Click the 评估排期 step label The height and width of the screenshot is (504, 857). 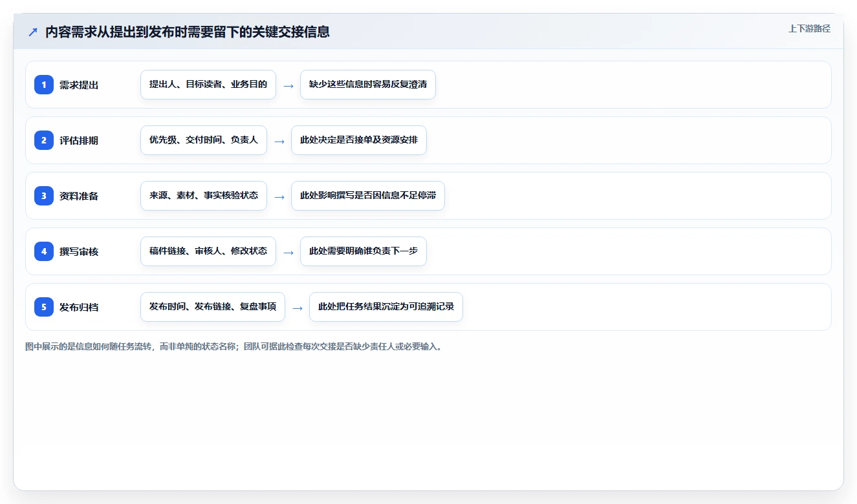(79, 140)
